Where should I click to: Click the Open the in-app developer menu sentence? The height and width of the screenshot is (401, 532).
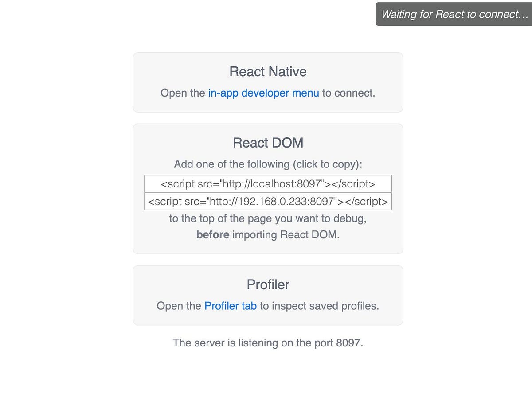[x=268, y=93]
